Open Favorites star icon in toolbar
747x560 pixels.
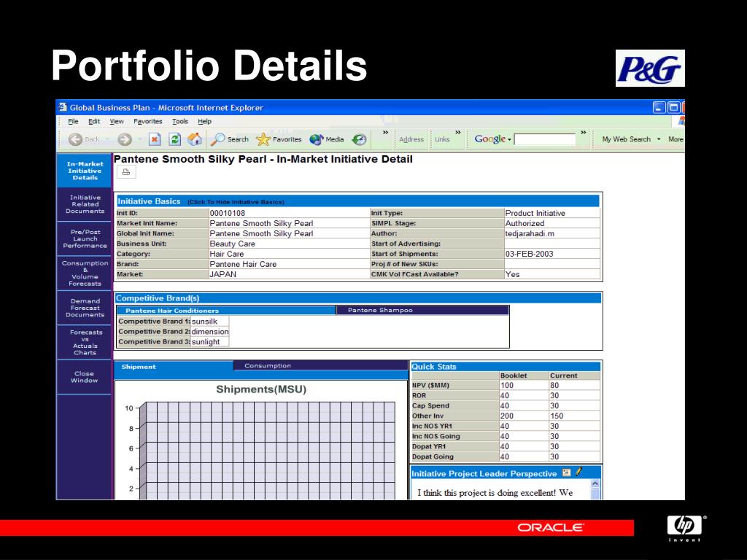pyautogui.click(x=263, y=139)
